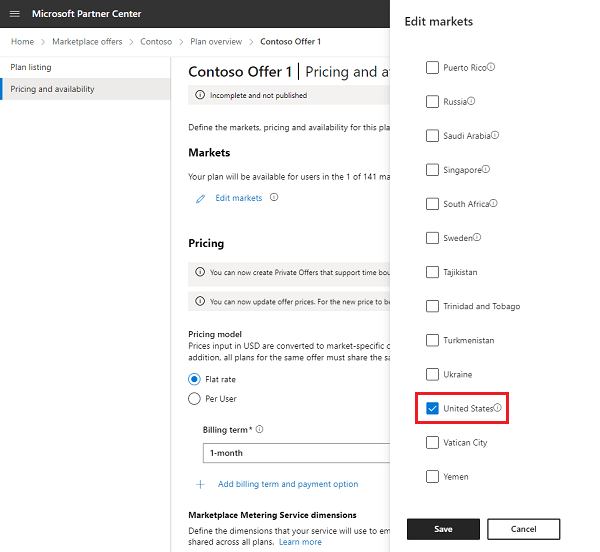
Task: Check the Vatican City market checkbox
Action: click(432, 442)
